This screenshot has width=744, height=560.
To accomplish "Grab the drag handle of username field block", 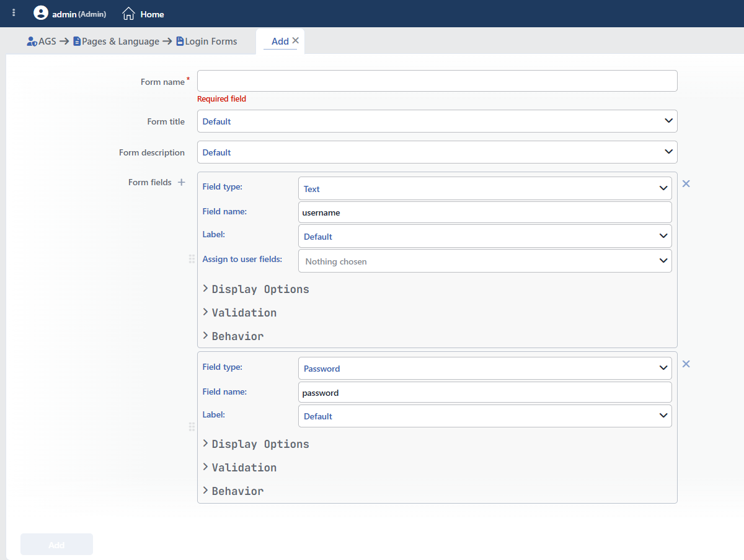I will (192, 259).
